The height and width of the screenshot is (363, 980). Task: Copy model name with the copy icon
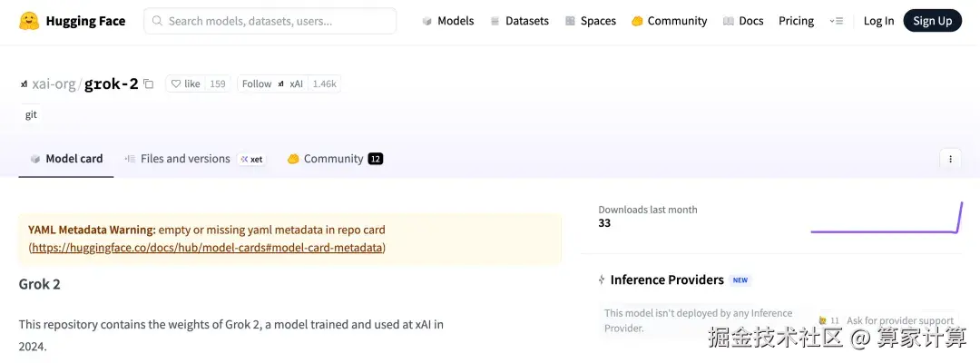point(149,84)
